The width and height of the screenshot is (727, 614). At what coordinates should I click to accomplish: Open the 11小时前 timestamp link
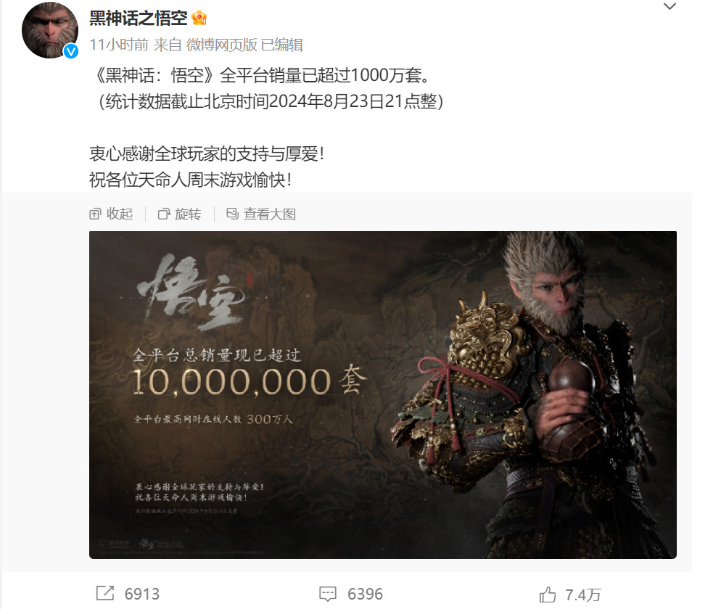pos(119,45)
